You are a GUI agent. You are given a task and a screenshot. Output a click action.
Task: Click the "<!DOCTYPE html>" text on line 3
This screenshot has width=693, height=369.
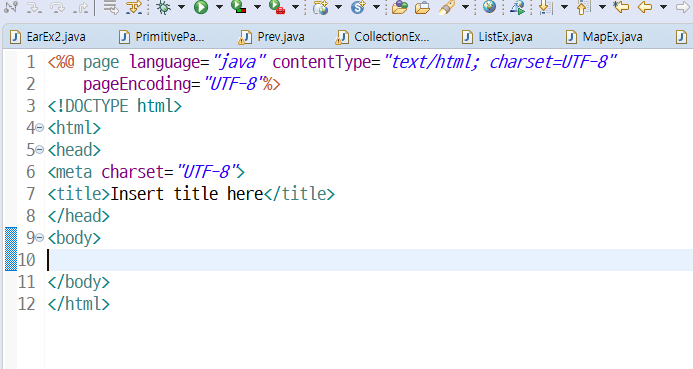click(115, 106)
